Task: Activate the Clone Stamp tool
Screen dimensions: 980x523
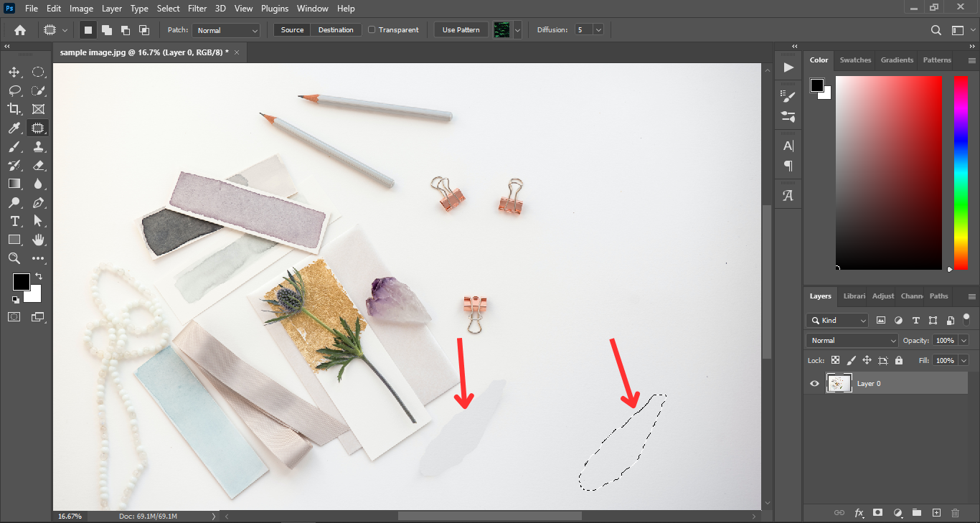Action: click(39, 146)
